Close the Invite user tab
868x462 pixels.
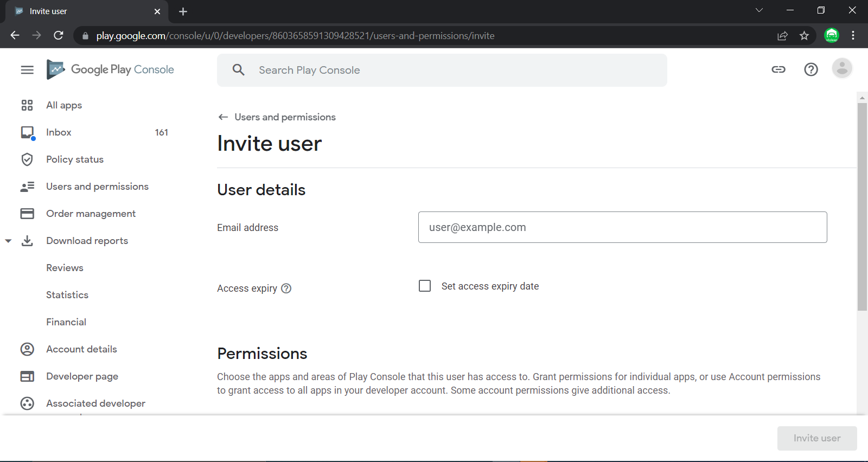click(x=157, y=11)
